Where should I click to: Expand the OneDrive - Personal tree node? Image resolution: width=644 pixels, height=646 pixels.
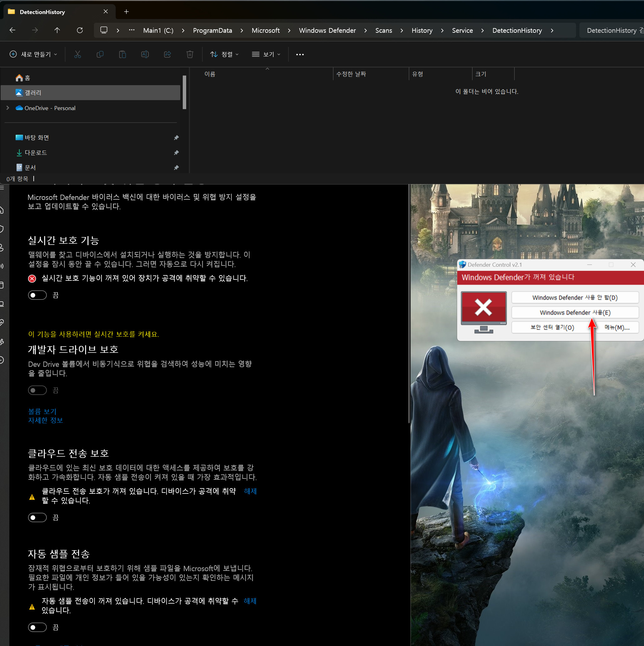(x=8, y=108)
